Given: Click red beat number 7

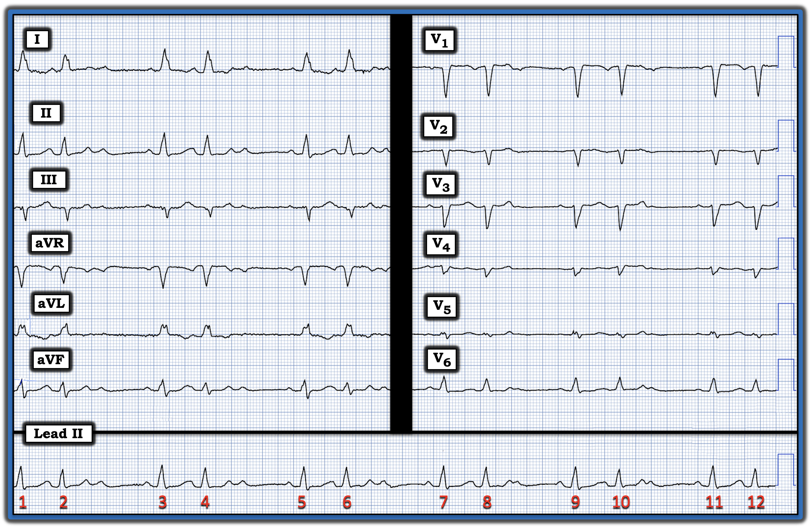Looking at the screenshot, I should click(443, 502).
